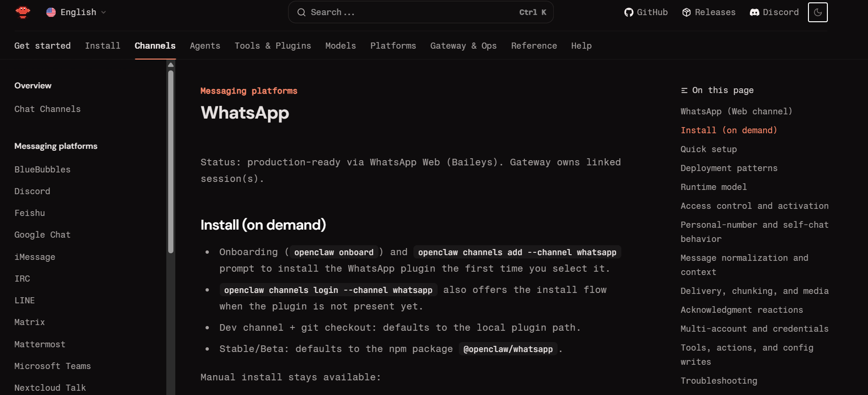
Task: Open iMessage sidebar page
Action: [35, 257]
